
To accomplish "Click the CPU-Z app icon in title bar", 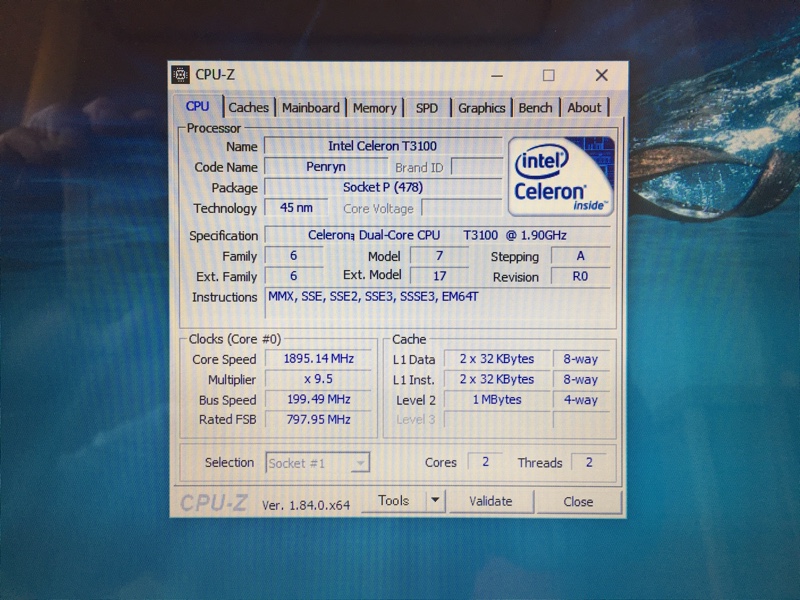I will point(180,74).
